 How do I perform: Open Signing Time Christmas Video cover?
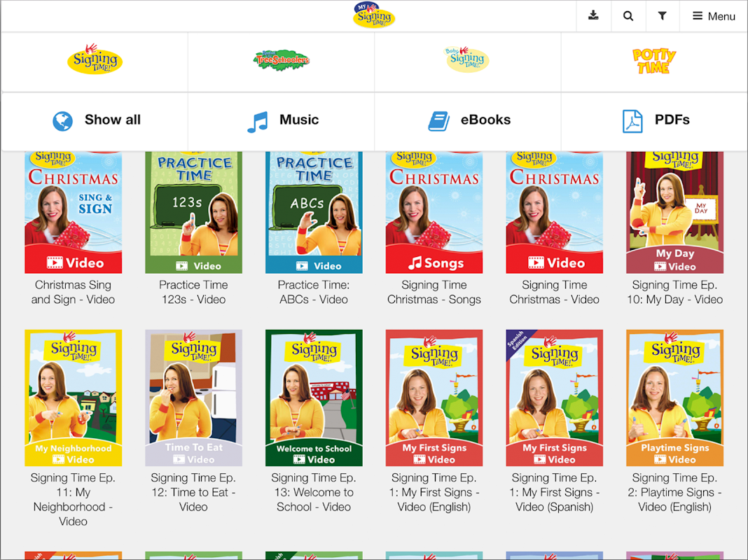[x=554, y=213]
